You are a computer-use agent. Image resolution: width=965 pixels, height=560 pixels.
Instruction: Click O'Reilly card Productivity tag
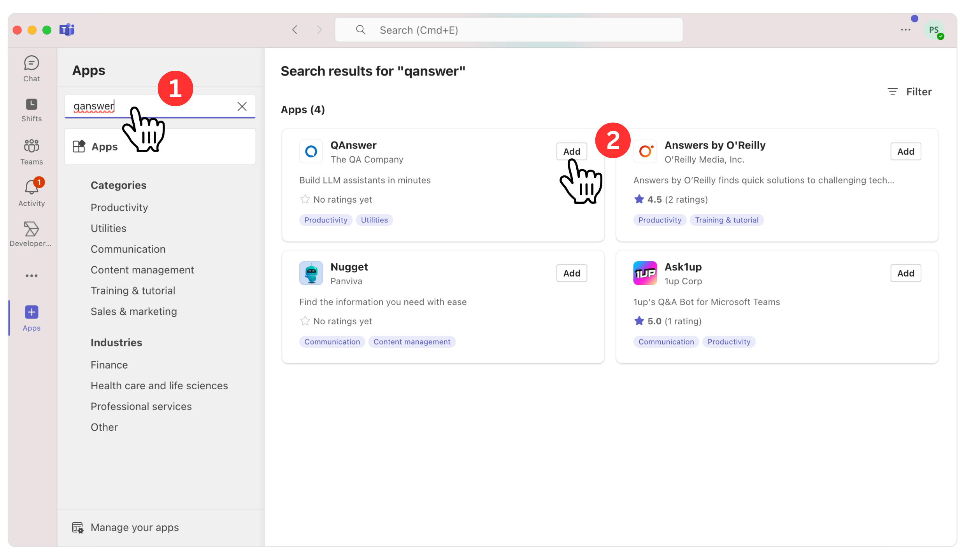(x=660, y=220)
